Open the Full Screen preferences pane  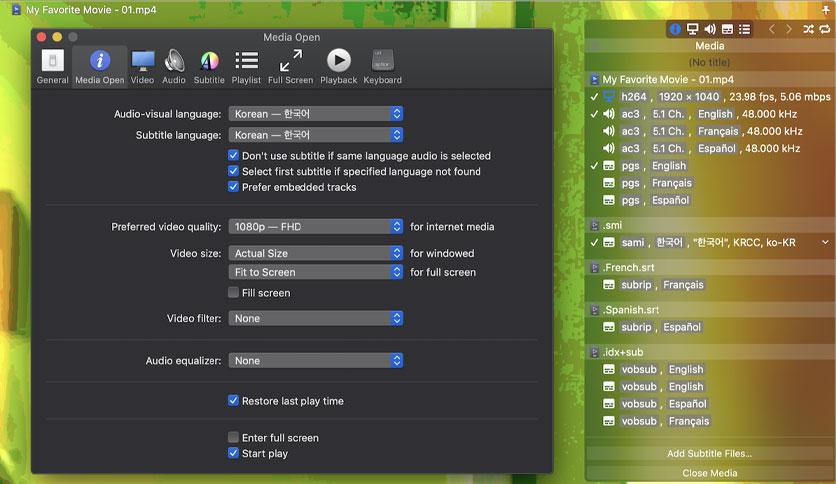click(x=290, y=66)
